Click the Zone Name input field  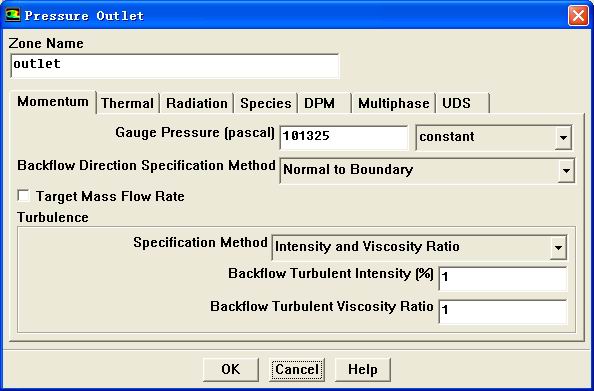click(175, 66)
